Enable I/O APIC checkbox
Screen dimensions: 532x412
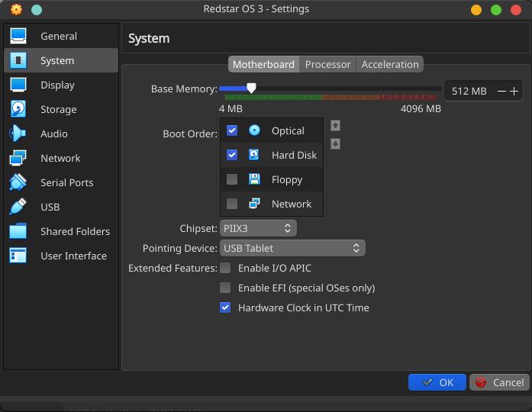[225, 268]
